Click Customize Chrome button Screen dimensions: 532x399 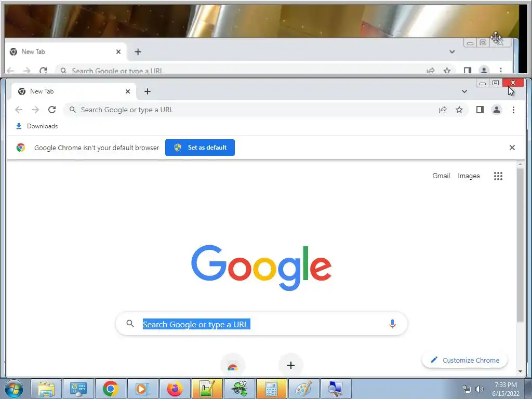tap(464, 360)
